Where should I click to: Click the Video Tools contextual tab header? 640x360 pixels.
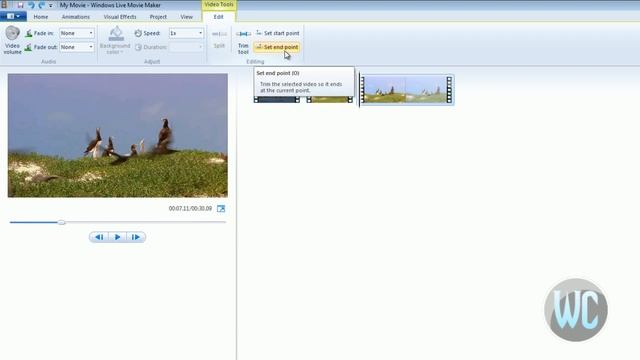coord(219,4)
